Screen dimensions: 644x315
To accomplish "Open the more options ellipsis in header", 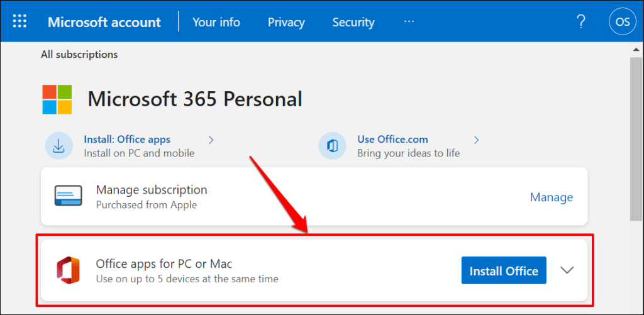I will click(x=409, y=22).
